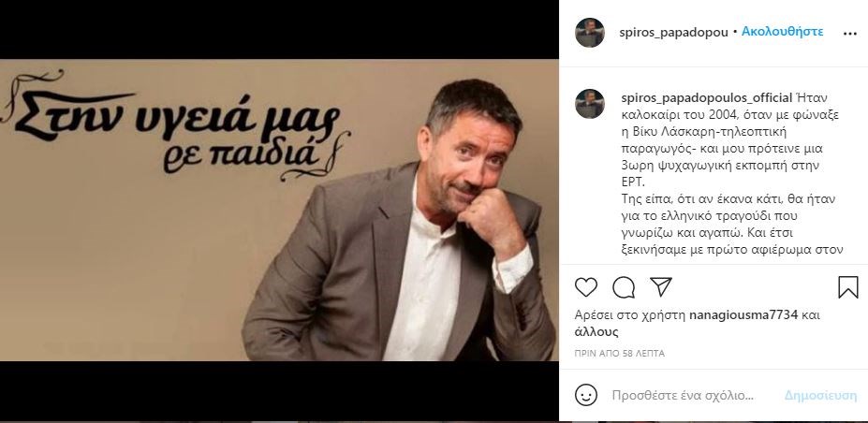The image size is (868, 423).
Task: View other likers via άλλους
Action: click(x=596, y=332)
